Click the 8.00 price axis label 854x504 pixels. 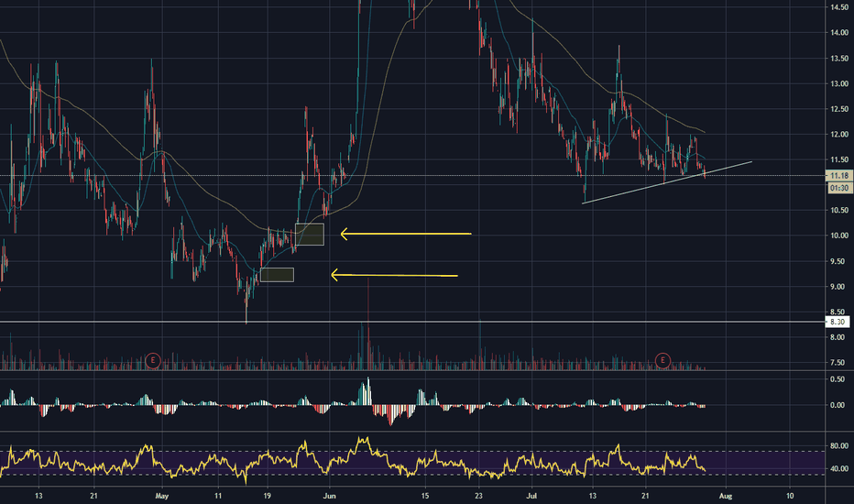coord(838,337)
